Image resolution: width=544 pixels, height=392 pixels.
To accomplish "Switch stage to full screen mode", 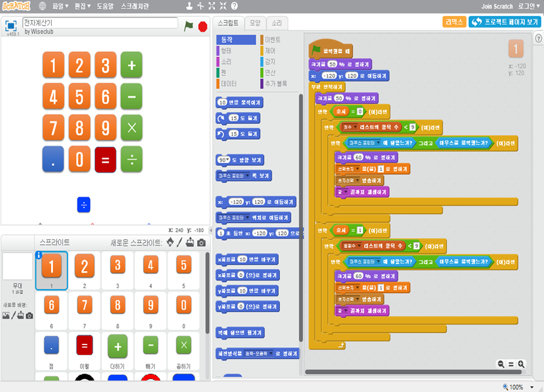I will (11, 26).
